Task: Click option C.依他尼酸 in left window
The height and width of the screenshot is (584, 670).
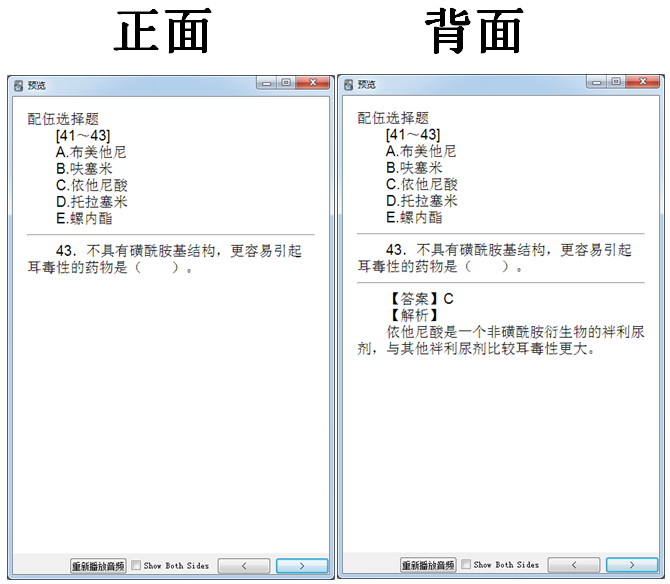Action: tap(91, 185)
